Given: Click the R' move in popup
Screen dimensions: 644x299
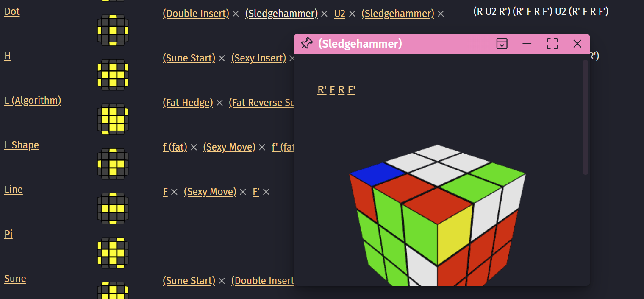Looking at the screenshot, I should [x=322, y=90].
